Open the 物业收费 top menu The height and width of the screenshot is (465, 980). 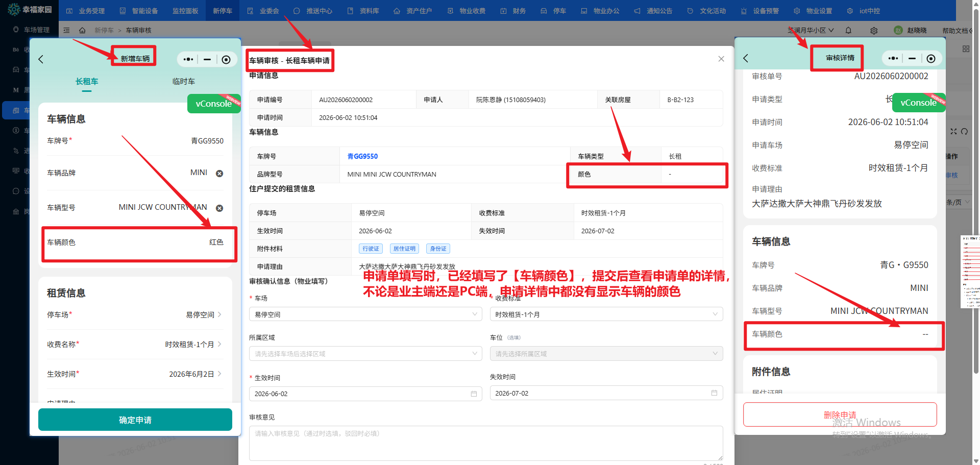(467, 11)
